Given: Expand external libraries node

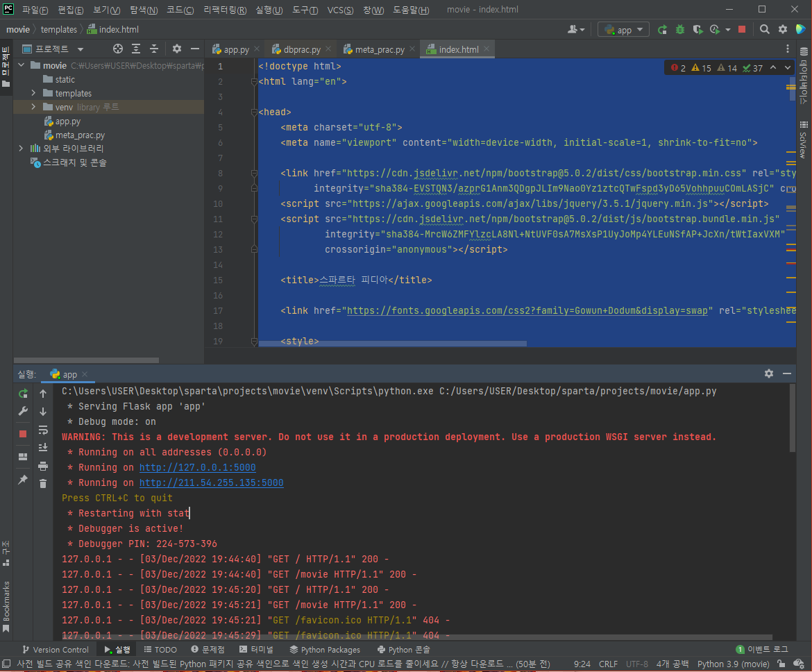Looking at the screenshot, I should coord(22,148).
